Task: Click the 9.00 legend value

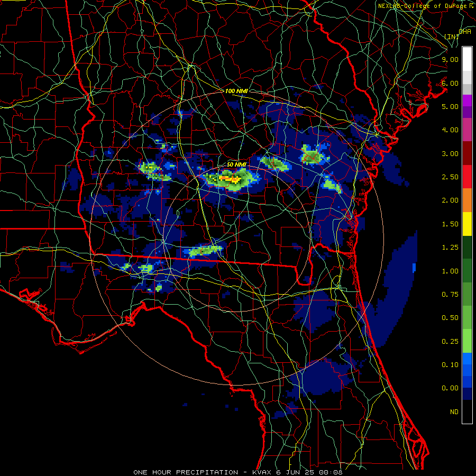Action: tap(450, 59)
